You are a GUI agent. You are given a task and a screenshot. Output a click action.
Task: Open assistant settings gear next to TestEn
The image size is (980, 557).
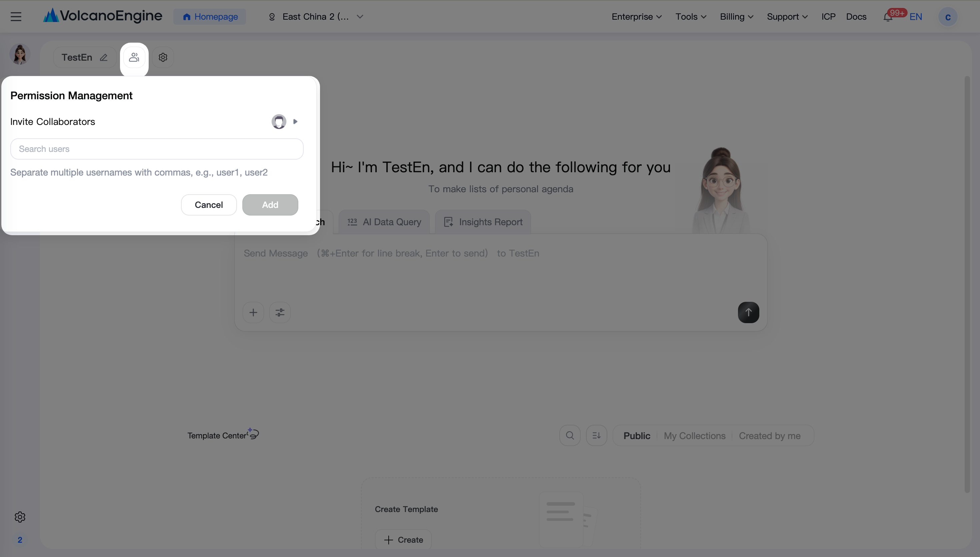(163, 57)
